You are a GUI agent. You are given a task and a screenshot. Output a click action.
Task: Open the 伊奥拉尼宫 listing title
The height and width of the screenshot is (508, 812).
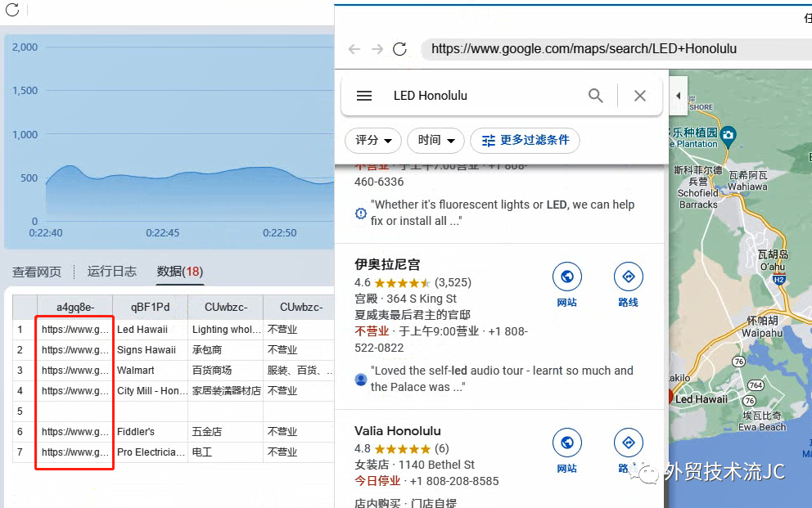tap(387, 264)
